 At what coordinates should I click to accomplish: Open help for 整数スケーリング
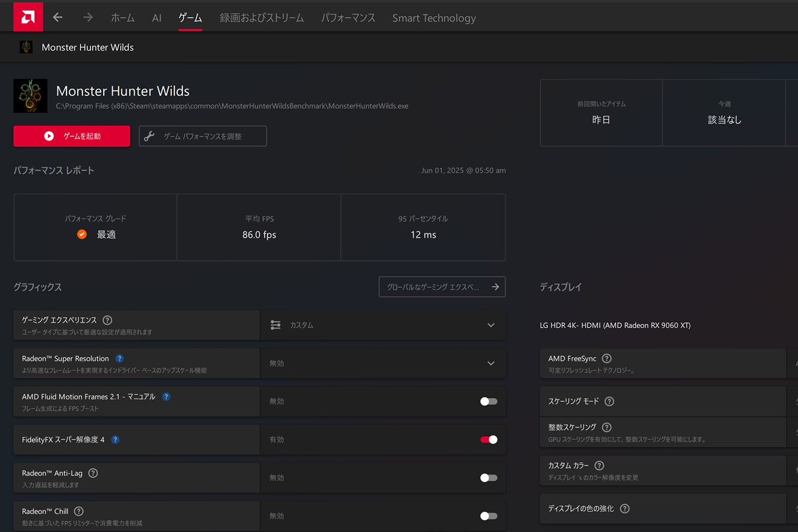607,427
